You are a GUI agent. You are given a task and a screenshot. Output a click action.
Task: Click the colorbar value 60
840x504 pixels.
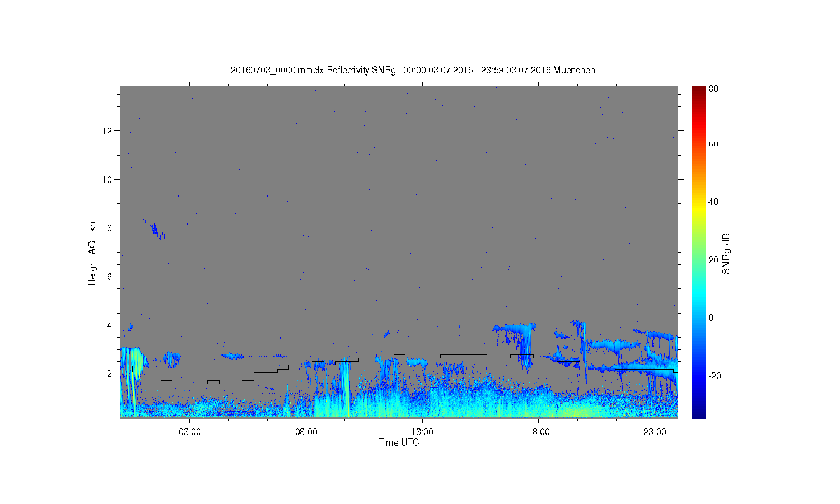(713, 144)
